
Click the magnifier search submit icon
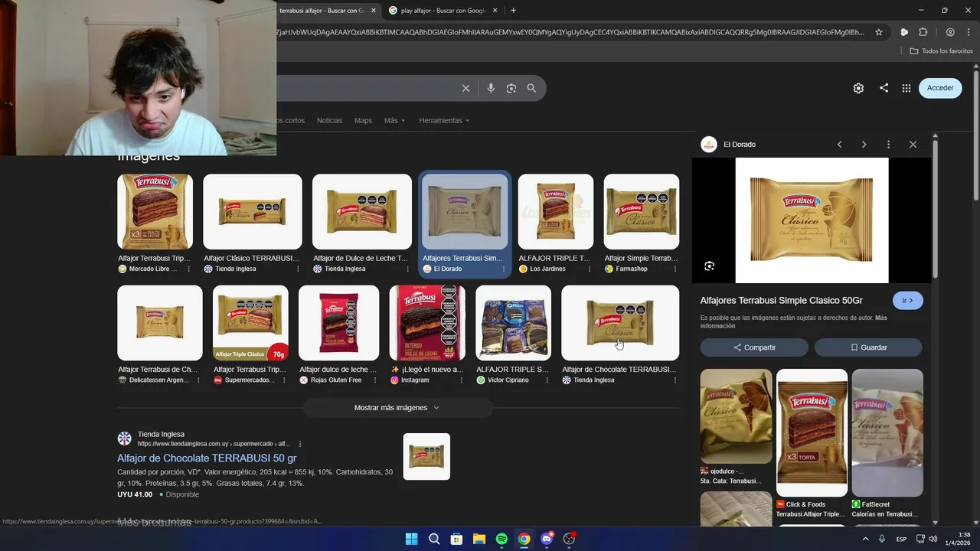click(x=531, y=88)
